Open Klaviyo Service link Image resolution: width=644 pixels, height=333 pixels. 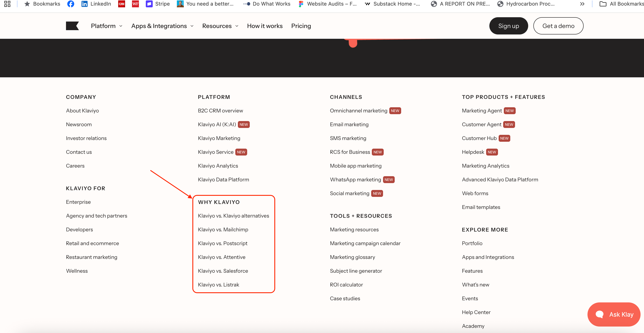point(215,152)
